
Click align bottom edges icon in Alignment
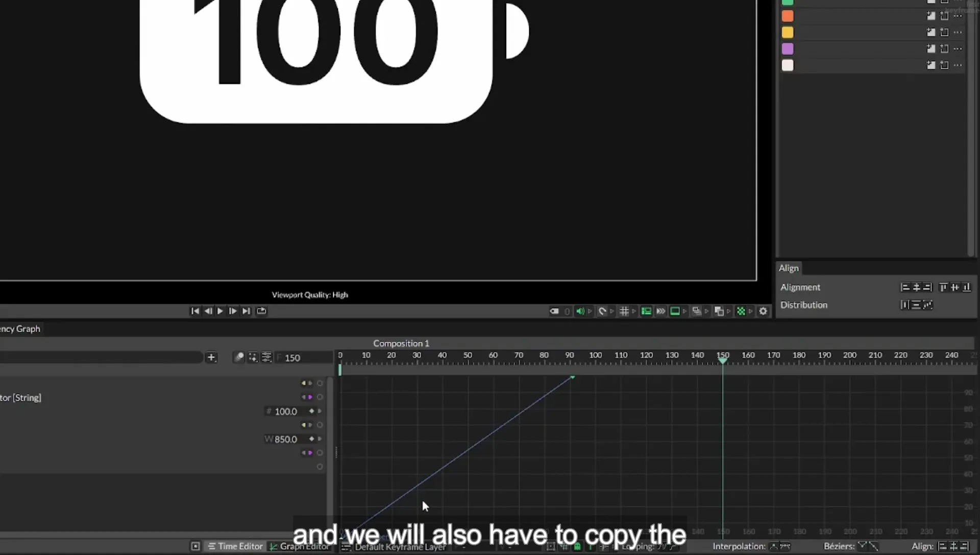tap(966, 288)
